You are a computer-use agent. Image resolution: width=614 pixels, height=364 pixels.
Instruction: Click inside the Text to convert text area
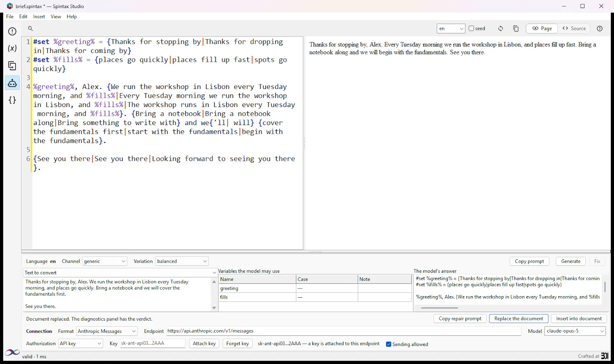pos(117,294)
